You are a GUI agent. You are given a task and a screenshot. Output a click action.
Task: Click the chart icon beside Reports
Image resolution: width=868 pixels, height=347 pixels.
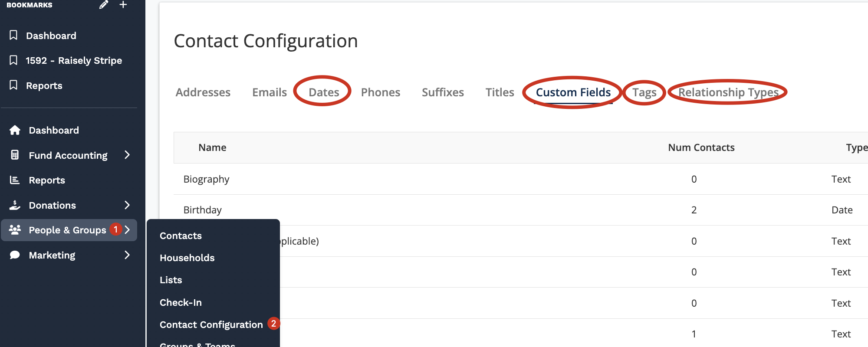(15, 180)
